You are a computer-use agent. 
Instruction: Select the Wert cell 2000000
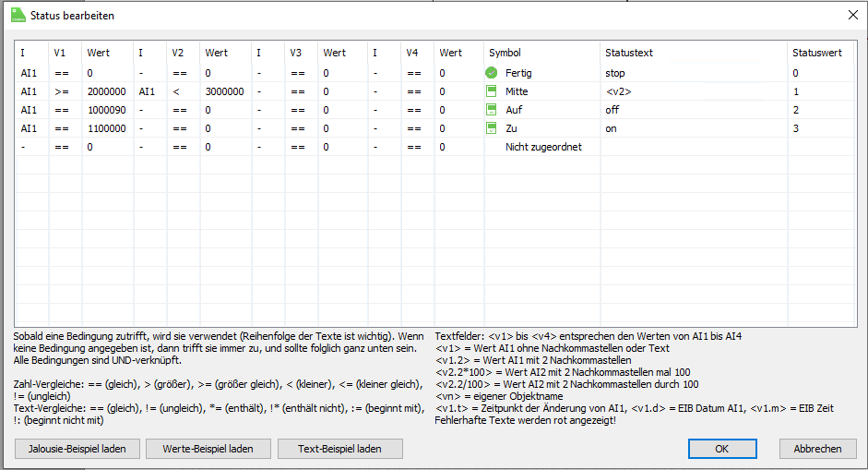pos(107,91)
